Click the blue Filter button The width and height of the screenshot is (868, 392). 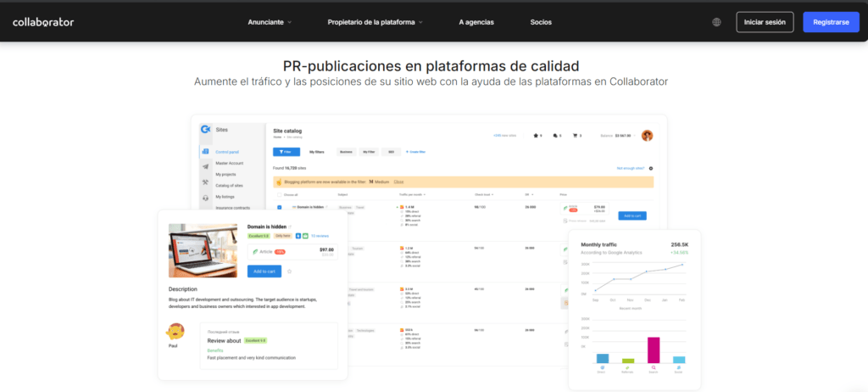(x=287, y=151)
